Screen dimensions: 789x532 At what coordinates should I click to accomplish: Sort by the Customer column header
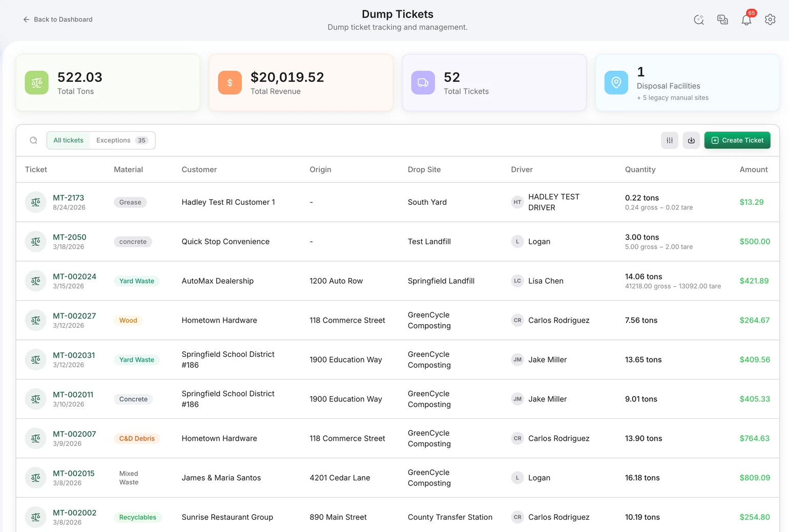(x=199, y=169)
